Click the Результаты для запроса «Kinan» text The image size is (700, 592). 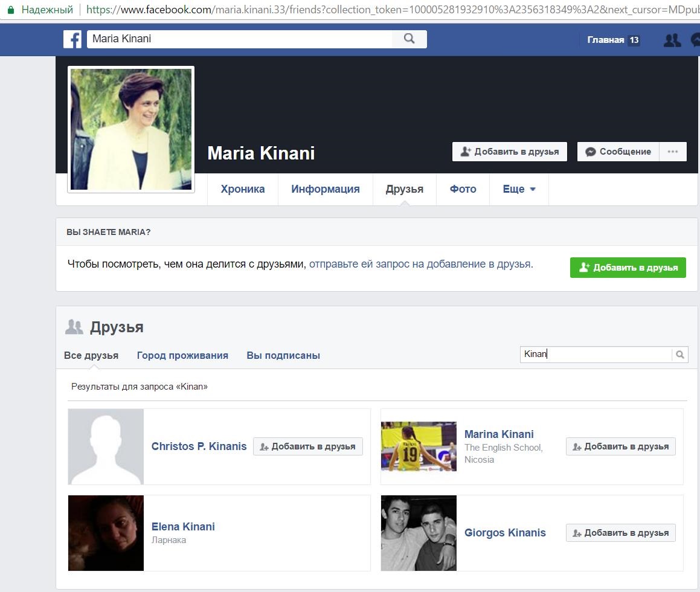(x=140, y=387)
